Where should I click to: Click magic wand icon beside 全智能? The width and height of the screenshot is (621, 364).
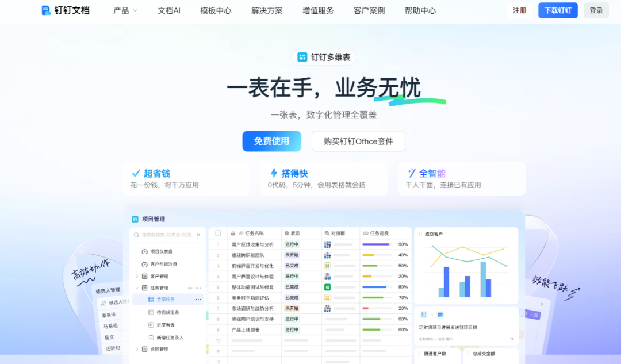tap(412, 173)
